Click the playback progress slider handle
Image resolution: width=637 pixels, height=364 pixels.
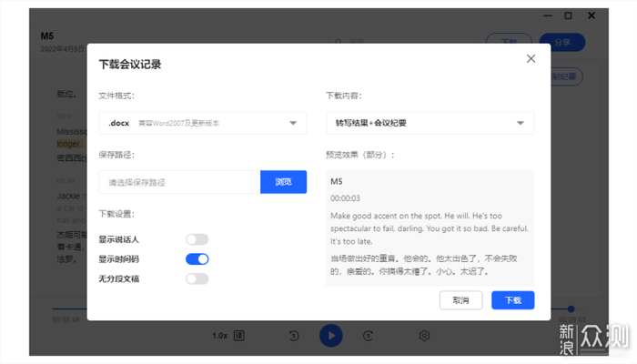click(x=571, y=308)
